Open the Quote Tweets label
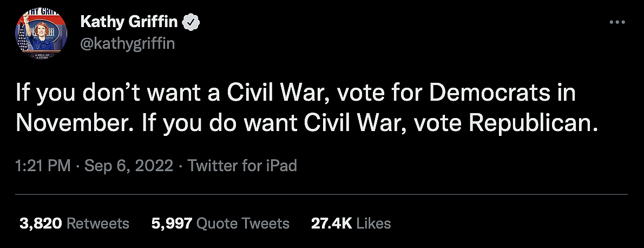This screenshot has width=644, height=248. [242, 223]
